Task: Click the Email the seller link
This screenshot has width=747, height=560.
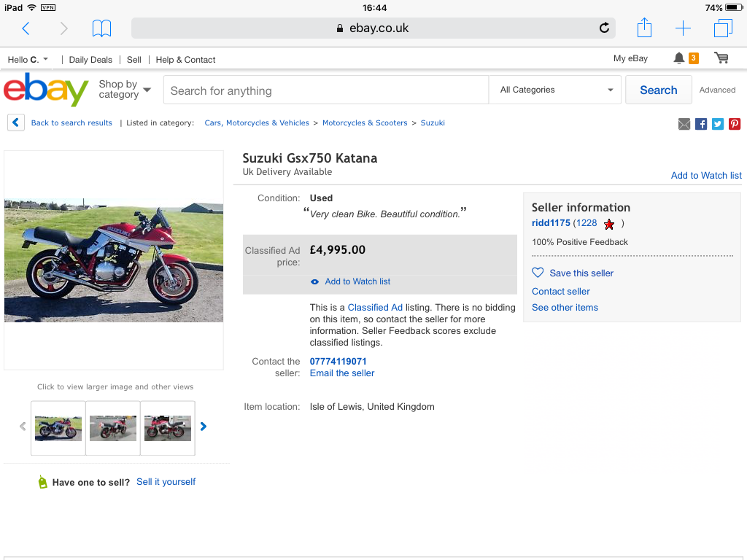Action: pyautogui.click(x=342, y=373)
